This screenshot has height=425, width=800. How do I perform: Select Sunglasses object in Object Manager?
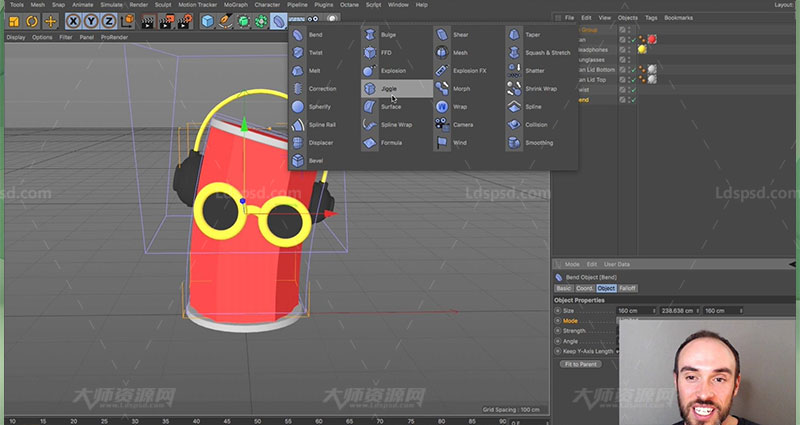point(592,60)
